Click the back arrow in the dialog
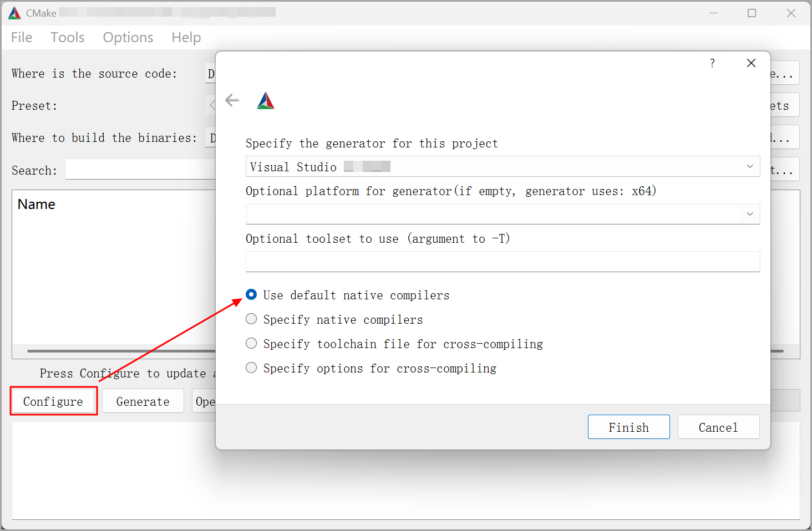This screenshot has height=531, width=812. (x=232, y=100)
